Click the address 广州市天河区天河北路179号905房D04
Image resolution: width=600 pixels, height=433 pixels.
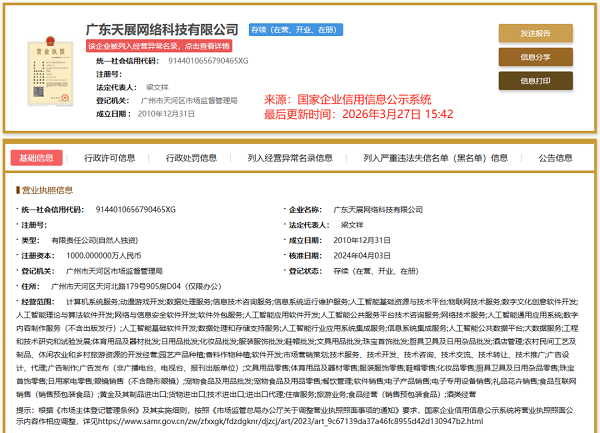coord(136,286)
